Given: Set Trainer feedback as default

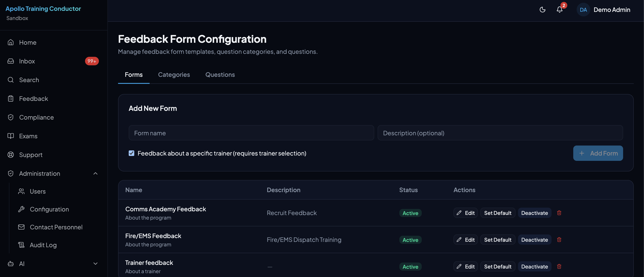Looking at the screenshot, I should [x=498, y=267].
